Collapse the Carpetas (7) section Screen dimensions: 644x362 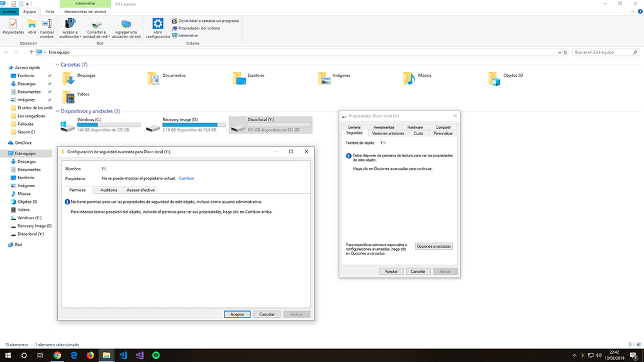(57, 65)
